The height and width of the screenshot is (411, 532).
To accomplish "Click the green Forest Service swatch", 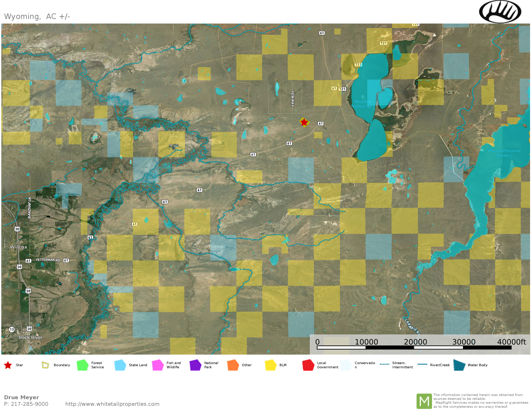I will pyautogui.click(x=82, y=365).
